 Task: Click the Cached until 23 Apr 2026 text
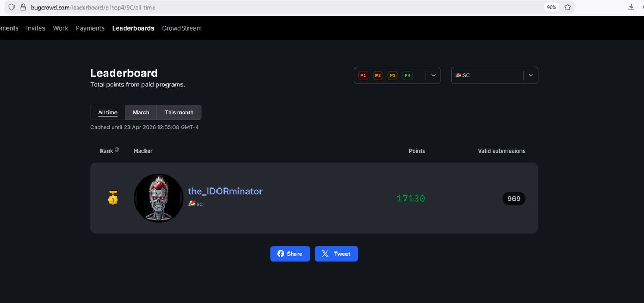[x=144, y=127]
